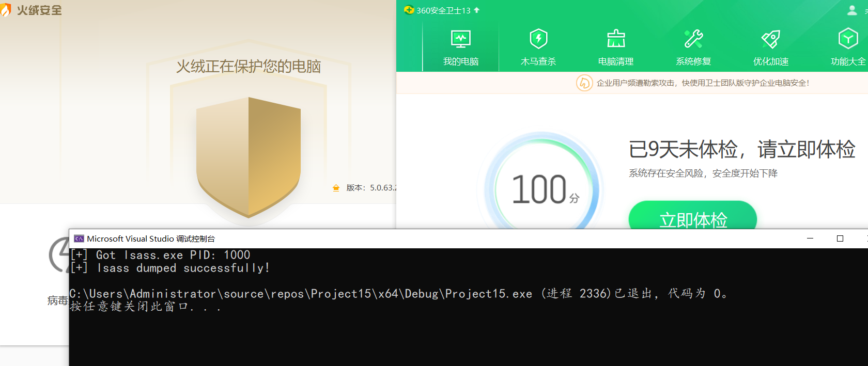868x366 pixels.
Task: Click the 按任意键关闭此窗口 console line
Action: [145, 307]
